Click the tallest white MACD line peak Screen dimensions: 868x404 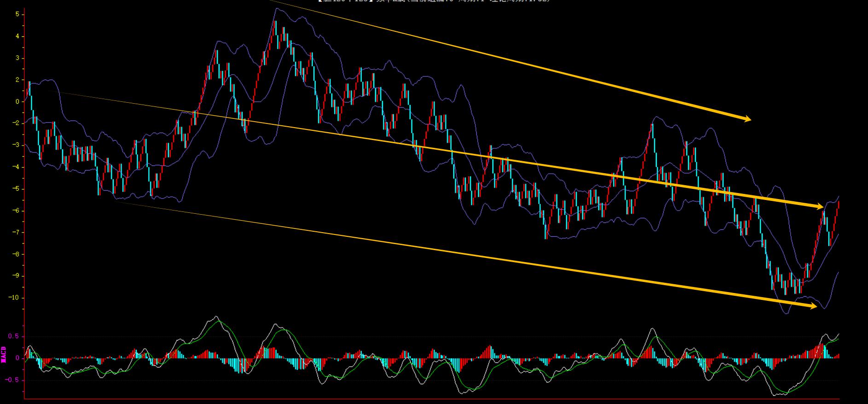tap(216, 317)
